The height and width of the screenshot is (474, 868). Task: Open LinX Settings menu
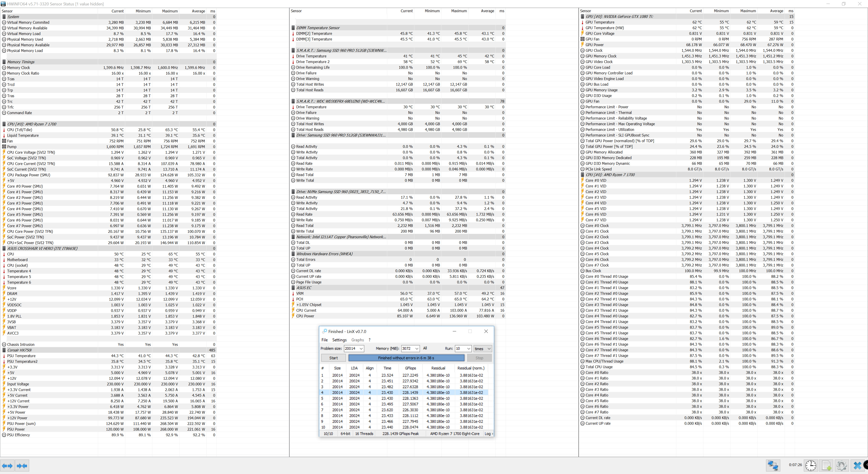point(339,340)
